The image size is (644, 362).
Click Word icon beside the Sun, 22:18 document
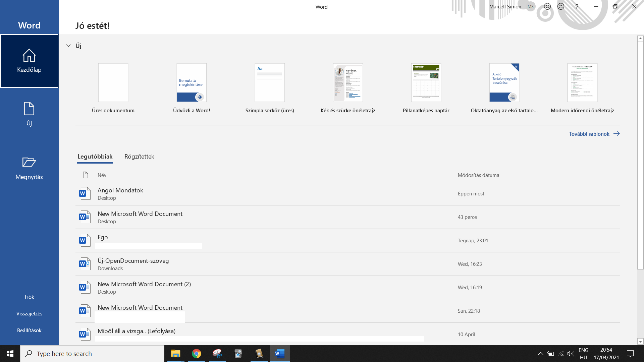click(x=85, y=311)
